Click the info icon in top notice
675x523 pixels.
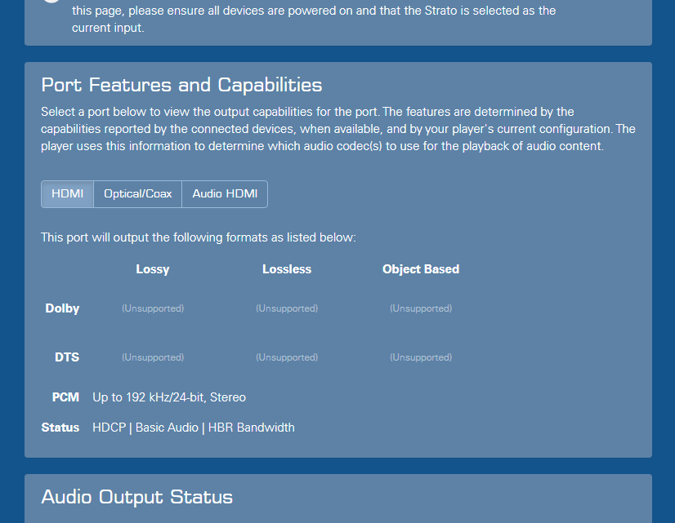(52, 3)
